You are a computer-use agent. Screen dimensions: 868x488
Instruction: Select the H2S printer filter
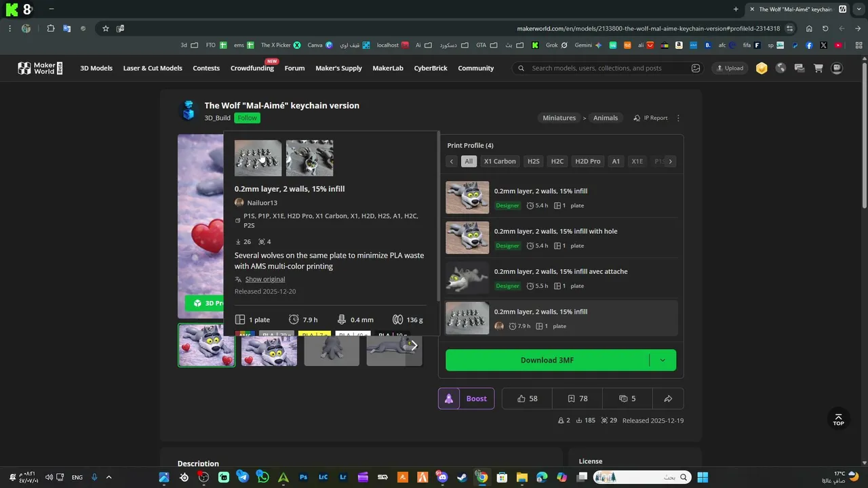pyautogui.click(x=534, y=161)
